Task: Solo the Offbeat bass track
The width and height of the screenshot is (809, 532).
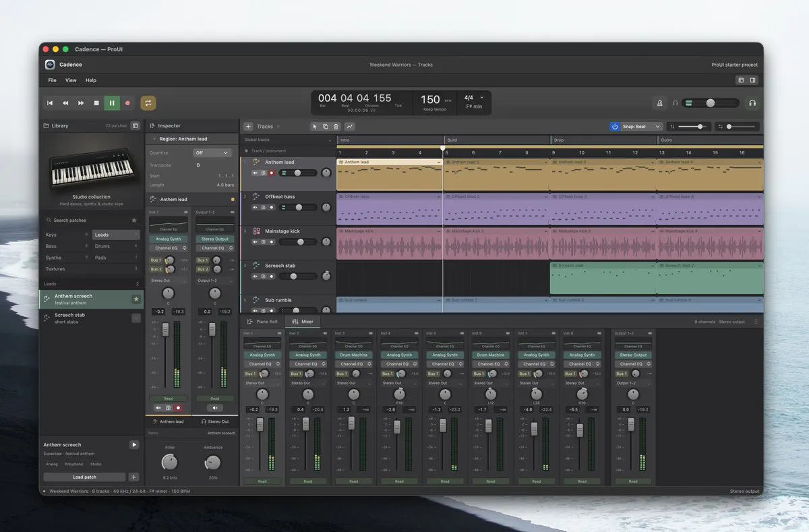Action: coord(264,207)
